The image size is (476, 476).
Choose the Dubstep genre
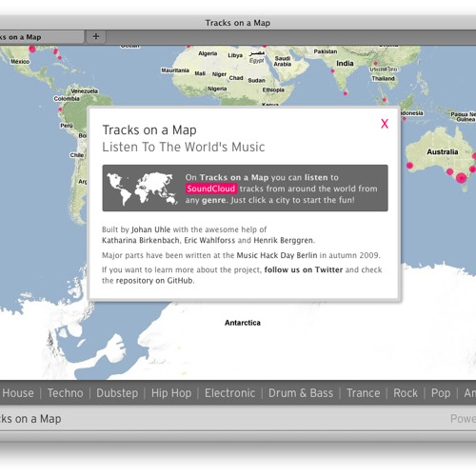[x=117, y=393]
